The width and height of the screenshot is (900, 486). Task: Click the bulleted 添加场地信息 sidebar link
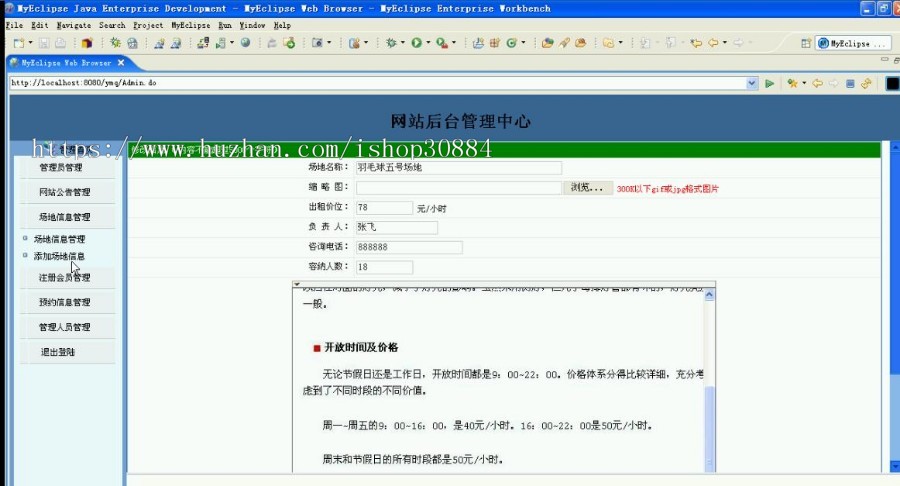pyautogui.click(x=59, y=256)
